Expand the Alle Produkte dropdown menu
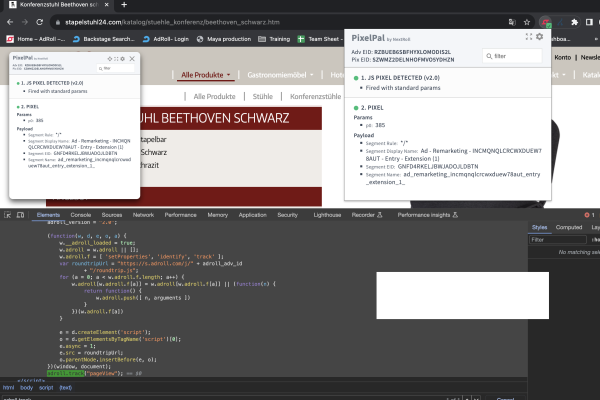 pyautogui.click(x=206, y=75)
